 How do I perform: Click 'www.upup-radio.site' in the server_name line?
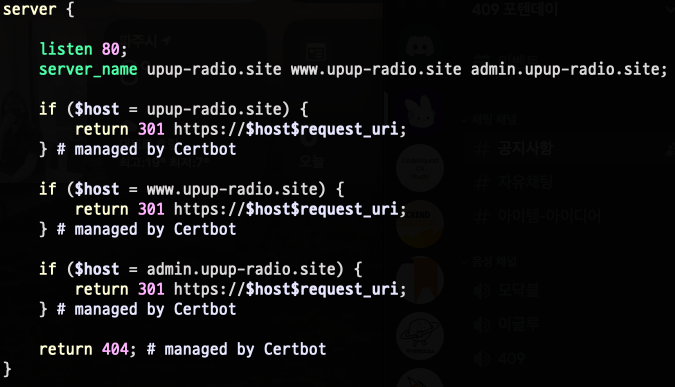(376, 69)
